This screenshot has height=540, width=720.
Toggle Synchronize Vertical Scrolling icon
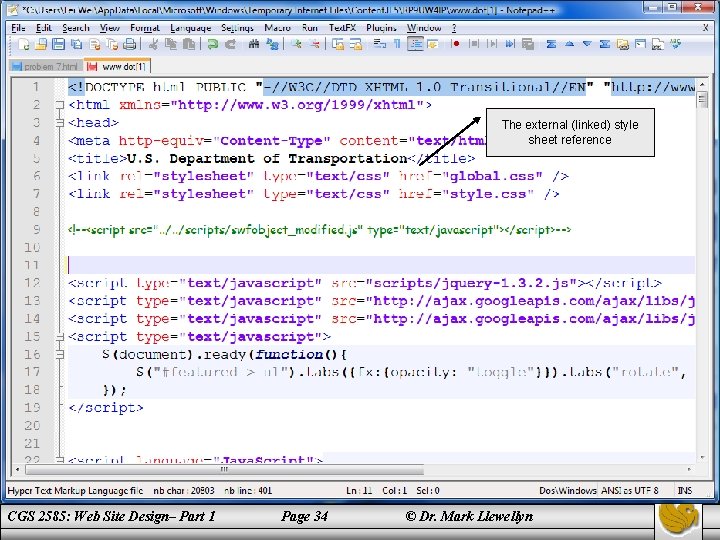(x=338, y=45)
